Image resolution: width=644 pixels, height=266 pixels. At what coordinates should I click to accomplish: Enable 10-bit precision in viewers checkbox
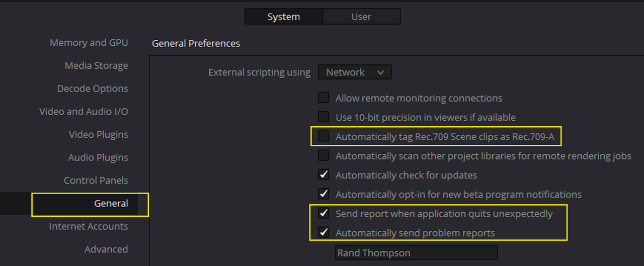(x=324, y=117)
